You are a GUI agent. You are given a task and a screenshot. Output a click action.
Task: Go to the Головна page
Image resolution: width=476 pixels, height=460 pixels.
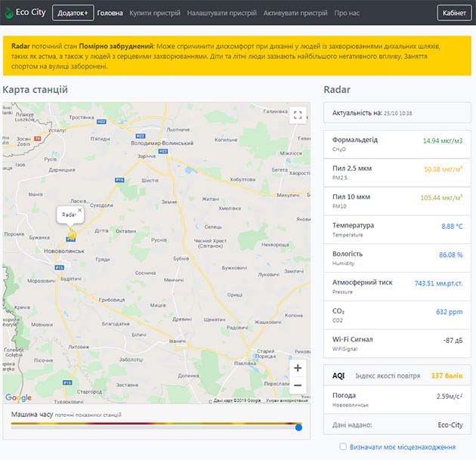pyautogui.click(x=110, y=14)
